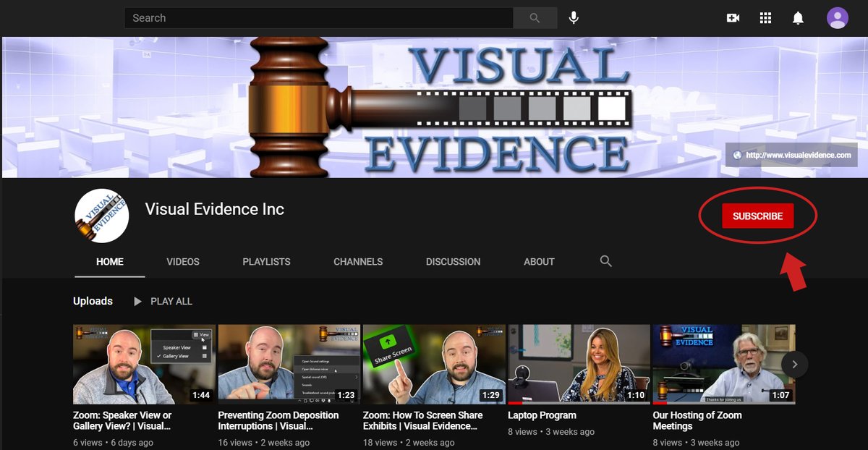Subscribe to Visual Evidence Inc
This screenshot has height=450, width=868.
pyautogui.click(x=757, y=216)
